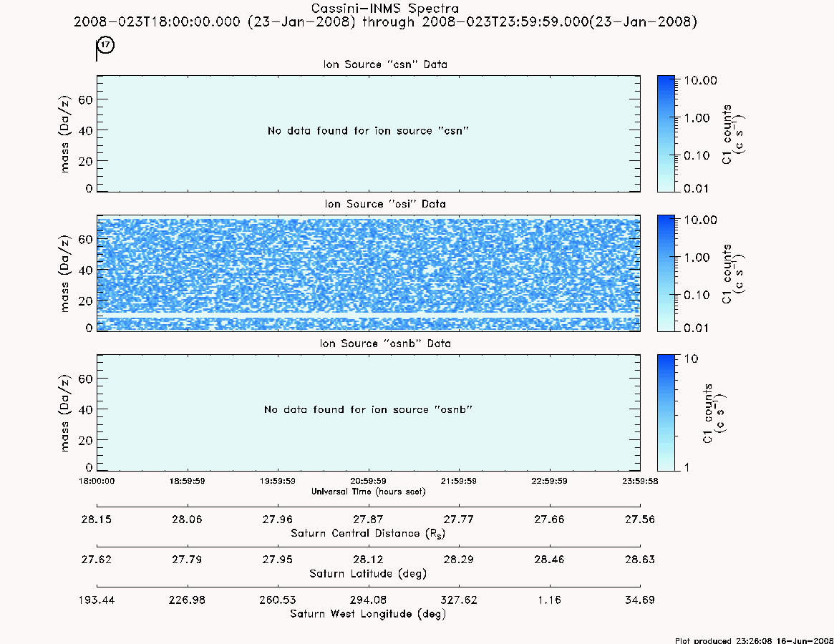Click the 18:00:00 time axis label

tap(97, 481)
